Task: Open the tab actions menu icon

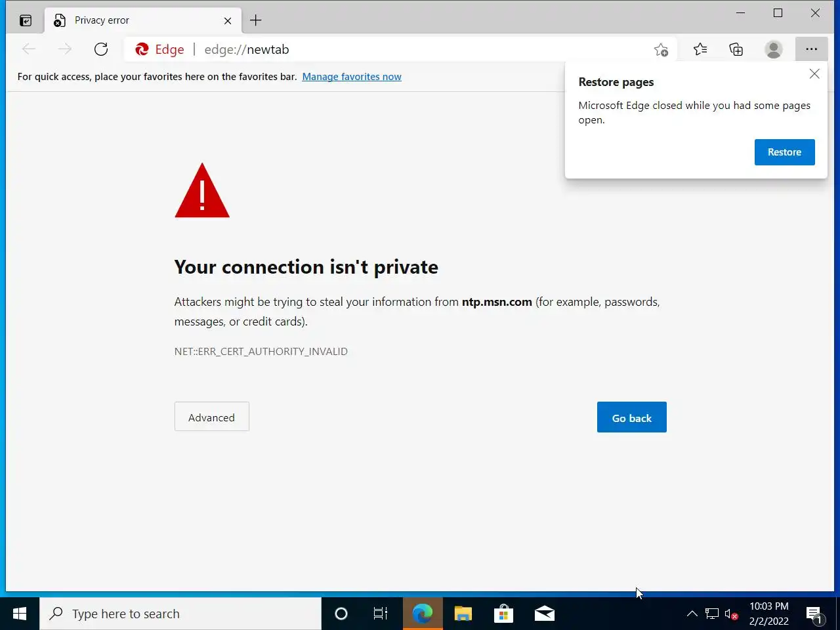Action: (26, 20)
